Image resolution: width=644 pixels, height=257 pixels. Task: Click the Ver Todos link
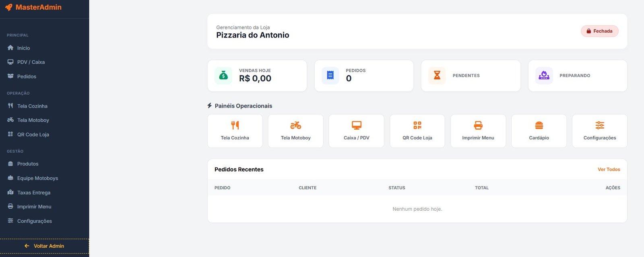(609, 170)
